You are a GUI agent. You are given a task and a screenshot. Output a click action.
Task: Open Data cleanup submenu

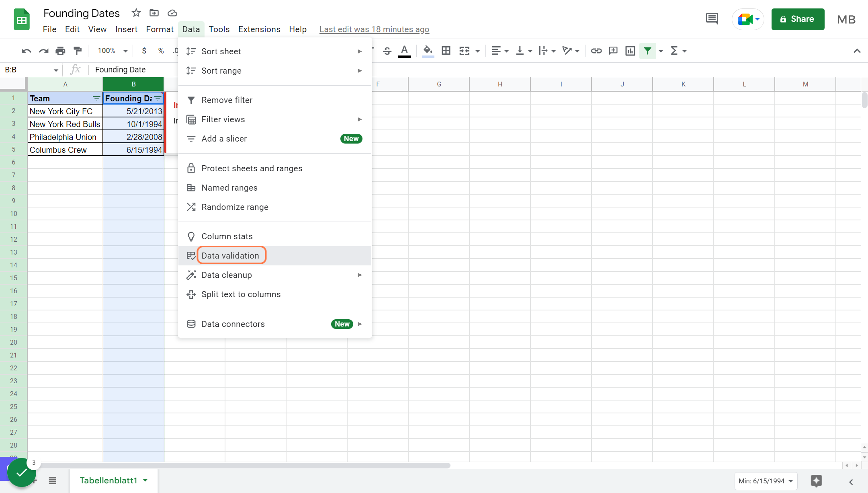coord(275,275)
